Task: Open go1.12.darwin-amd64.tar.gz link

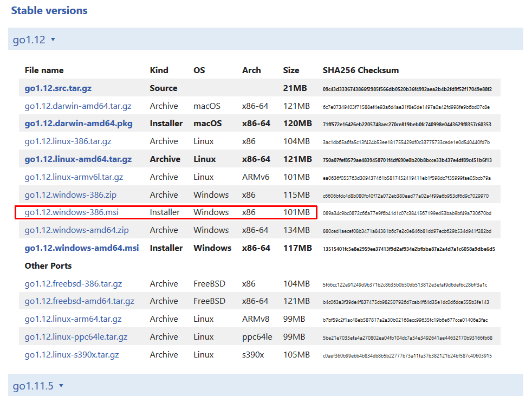Action: pos(78,106)
